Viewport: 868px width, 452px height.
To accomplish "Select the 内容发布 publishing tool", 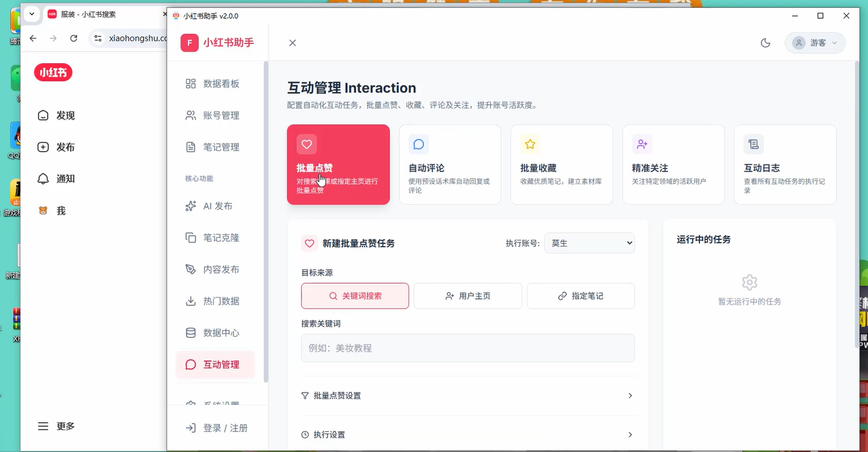I will 217,269.
